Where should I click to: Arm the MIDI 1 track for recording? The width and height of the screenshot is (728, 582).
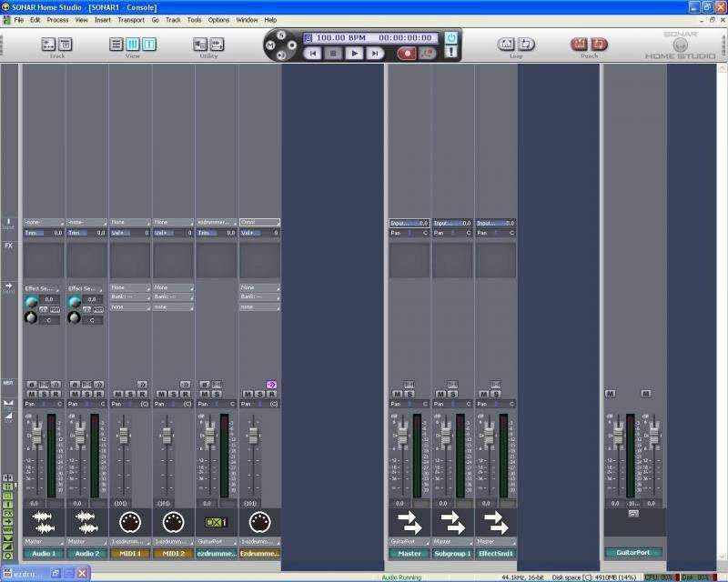click(141, 394)
